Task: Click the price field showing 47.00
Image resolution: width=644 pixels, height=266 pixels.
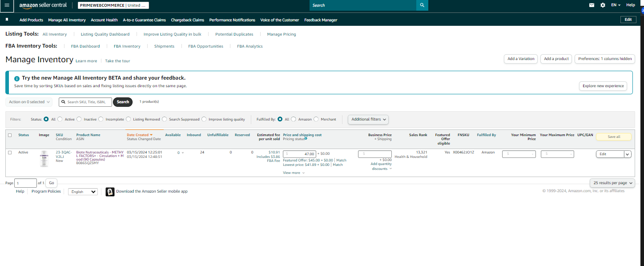Action: click(x=299, y=154)
